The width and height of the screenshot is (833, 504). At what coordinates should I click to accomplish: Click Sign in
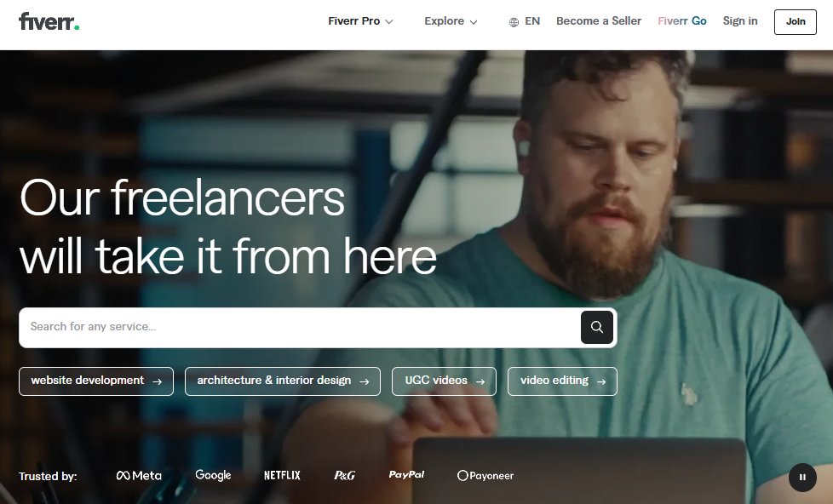(740, 21)
